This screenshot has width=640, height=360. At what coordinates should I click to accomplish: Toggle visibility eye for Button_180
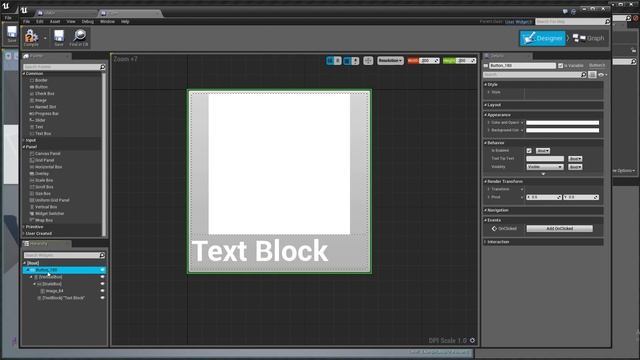point(102,270)
